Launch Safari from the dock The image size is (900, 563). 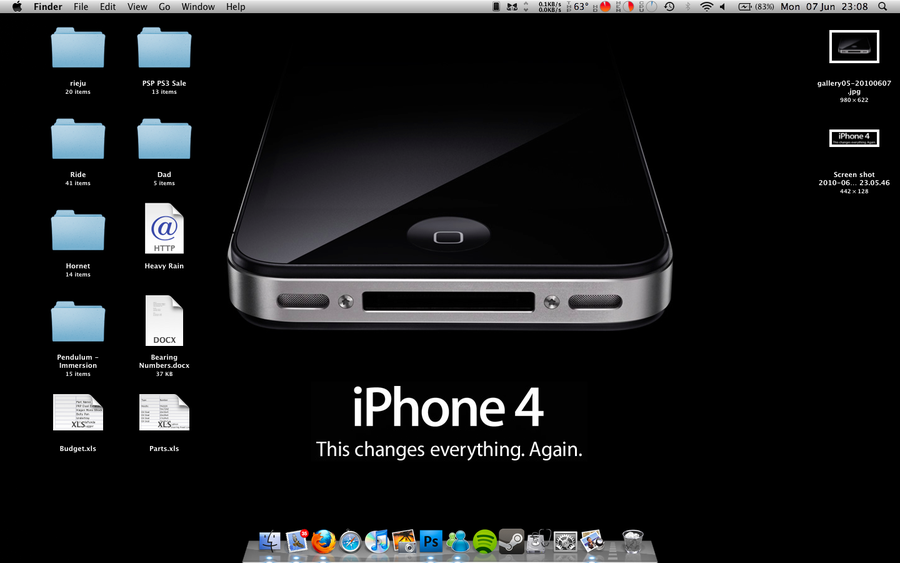tap(350, 542)
